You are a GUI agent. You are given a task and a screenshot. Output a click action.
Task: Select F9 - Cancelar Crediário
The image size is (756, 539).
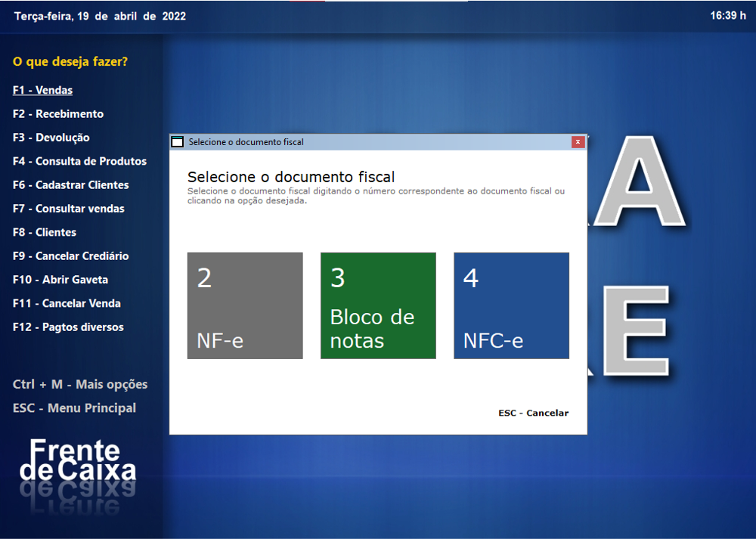pos(70,256)
